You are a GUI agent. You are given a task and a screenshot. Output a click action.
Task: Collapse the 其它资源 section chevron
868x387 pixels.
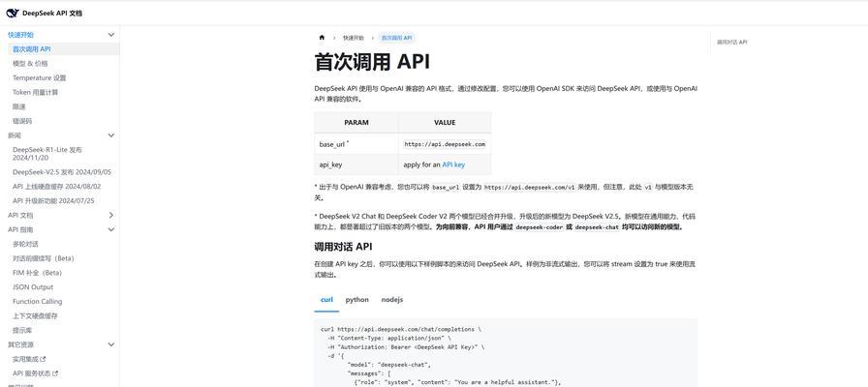(110, 344)
